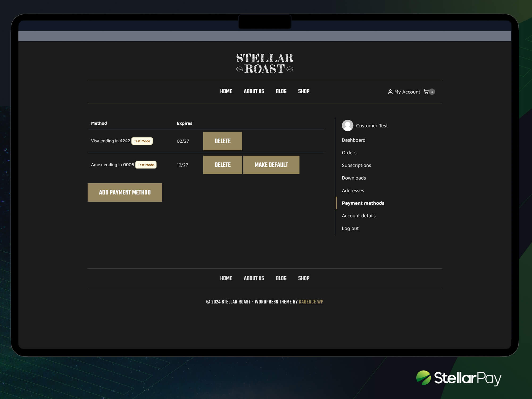Click the Expires column header
Viewport: 532px width, 399px height.
184,123
